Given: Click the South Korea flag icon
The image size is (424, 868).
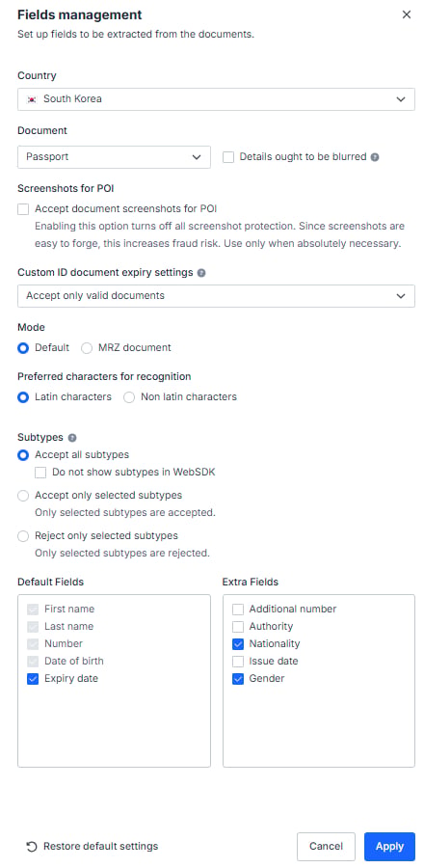Looking at the screenshot, I should click(32, 99).
